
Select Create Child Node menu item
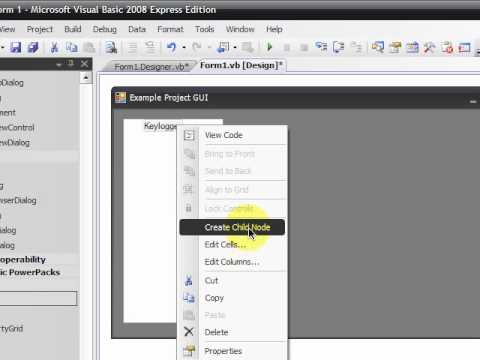pyautogui.click(x=232, y=227)
